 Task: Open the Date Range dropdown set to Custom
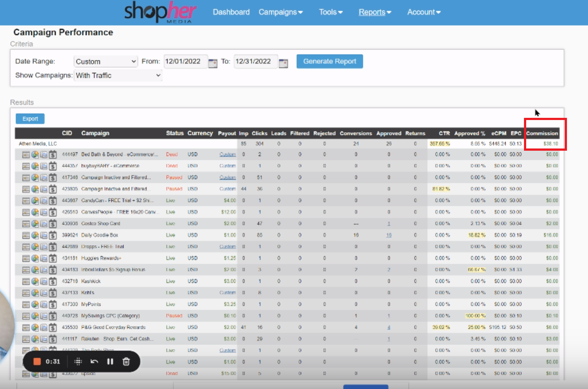tap(106, 62)
